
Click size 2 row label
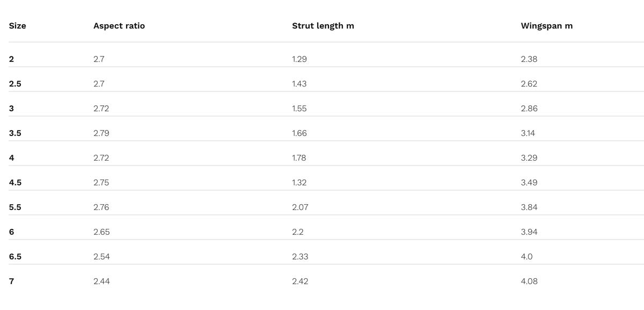[11, 59]
